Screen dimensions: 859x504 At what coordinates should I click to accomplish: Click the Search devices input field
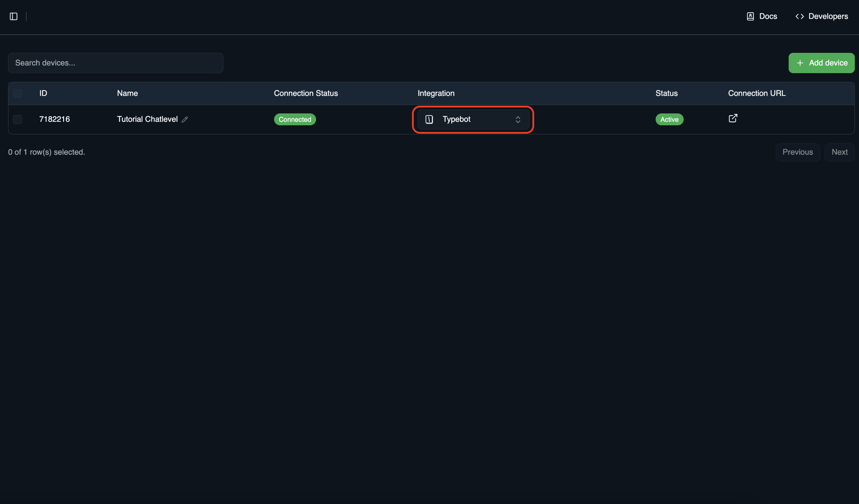(x=116, y=63)
